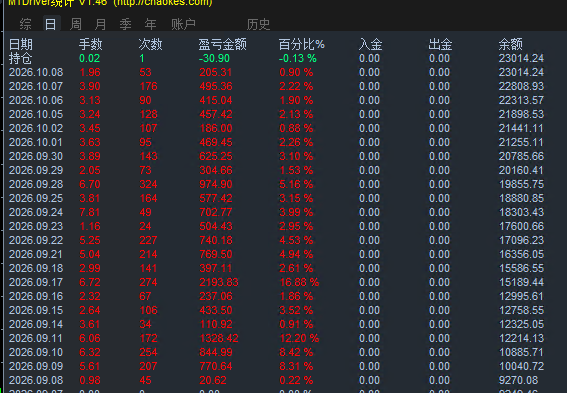Click the 205.31 profit amount

pyautogui.click(x=216, y=72)
